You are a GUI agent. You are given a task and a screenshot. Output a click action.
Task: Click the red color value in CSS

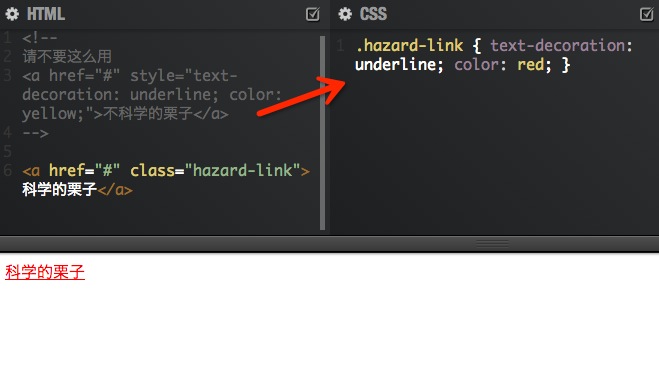(x=530, y=65)
